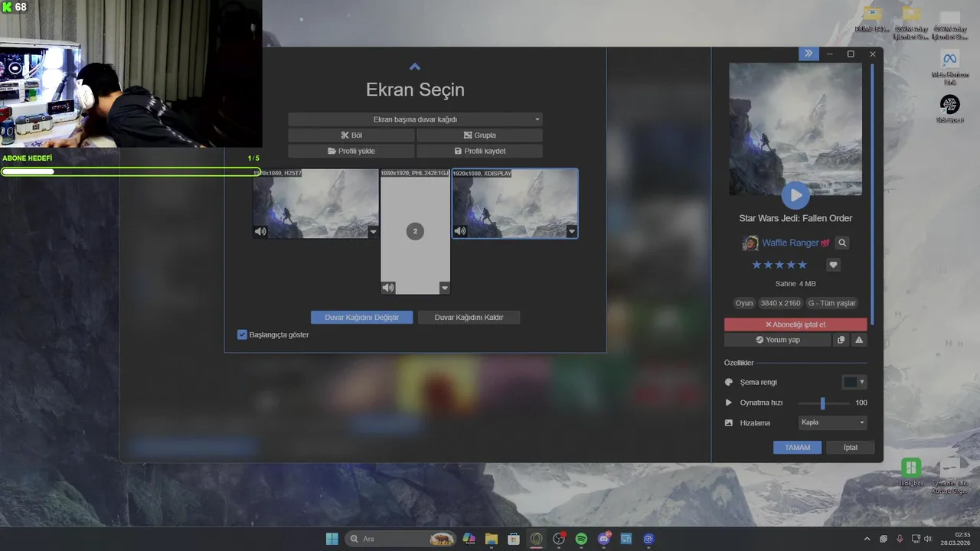Image resolution: width=980 pixels, height=551 pixels.
Task: Open File Explorer from the taskbar
Action: pos(492,539)
